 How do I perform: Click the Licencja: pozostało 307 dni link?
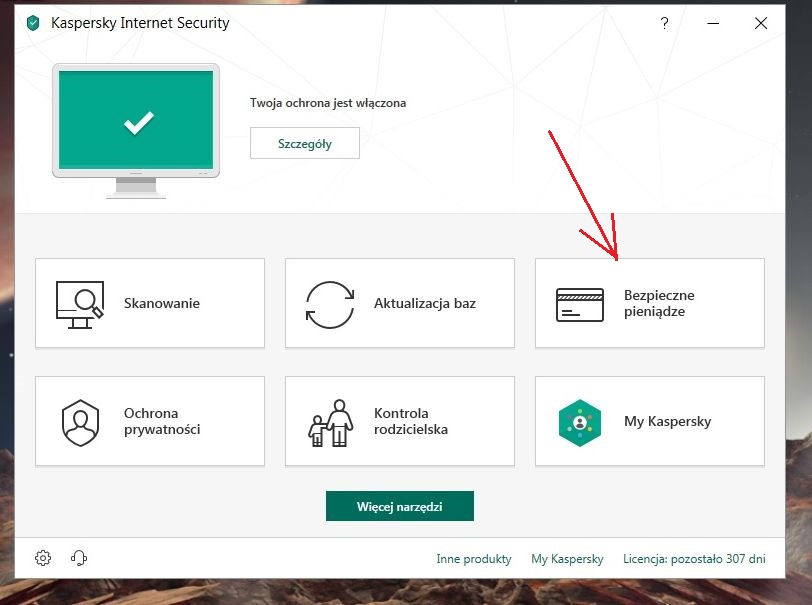click(694, 559)
